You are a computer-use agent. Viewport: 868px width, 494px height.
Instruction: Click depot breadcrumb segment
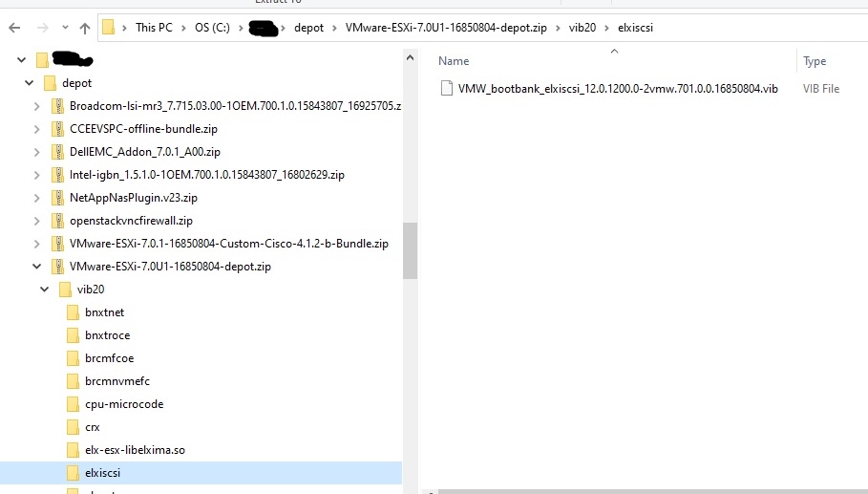click(308, 28)
